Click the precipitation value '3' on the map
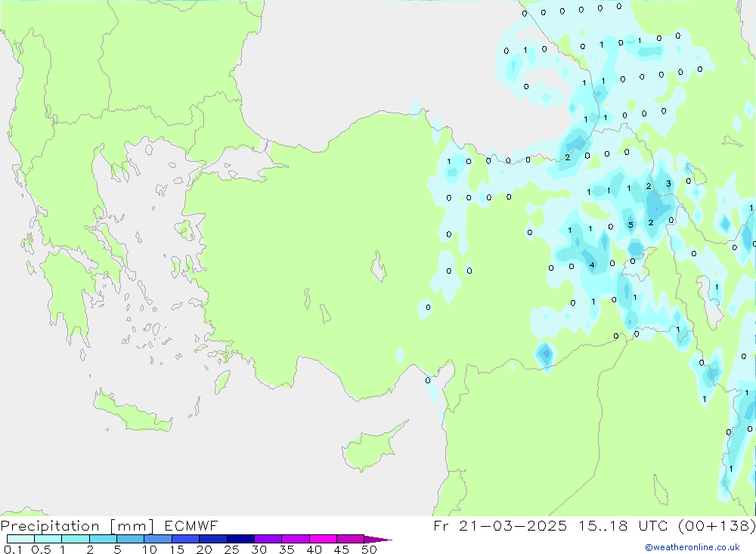 [x=668, y=184]
